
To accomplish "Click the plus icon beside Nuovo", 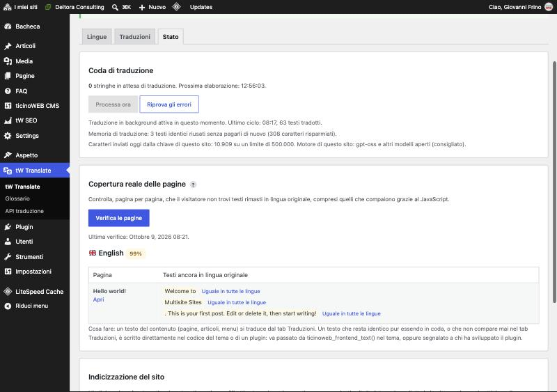I will [142, 7].
